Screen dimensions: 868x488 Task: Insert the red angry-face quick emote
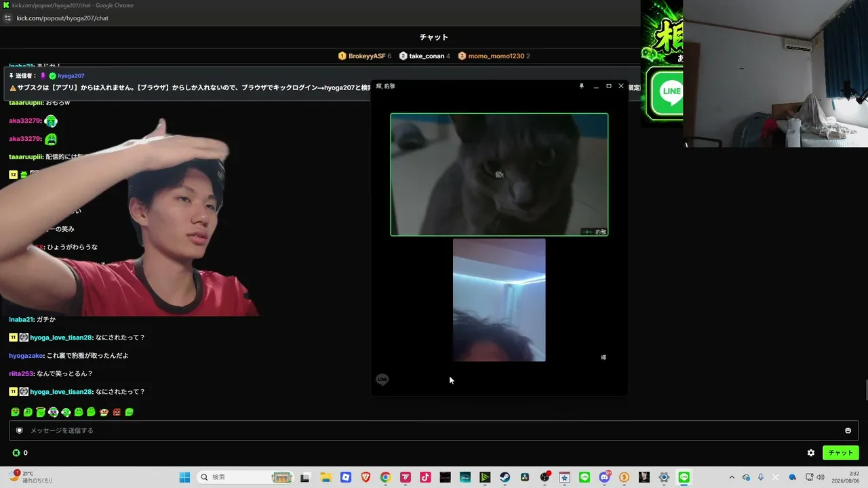click(117, 412)
